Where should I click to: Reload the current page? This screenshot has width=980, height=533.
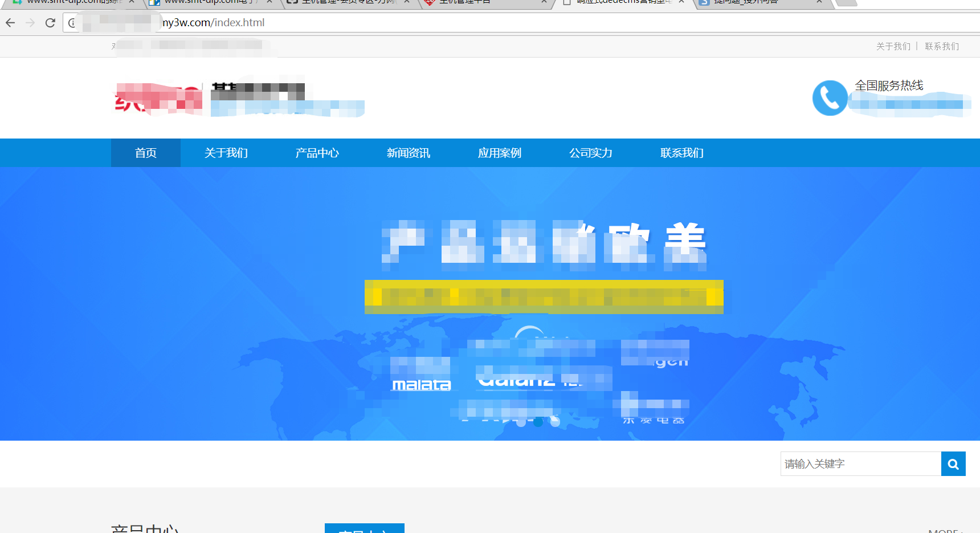[x=50, y=23]
